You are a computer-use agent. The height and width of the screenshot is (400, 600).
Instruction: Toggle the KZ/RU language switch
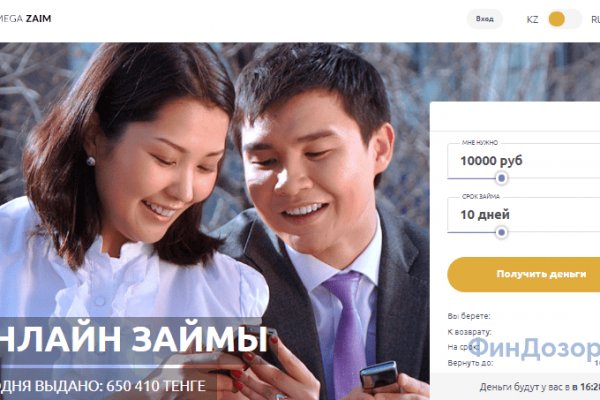(x=564, y=19)
